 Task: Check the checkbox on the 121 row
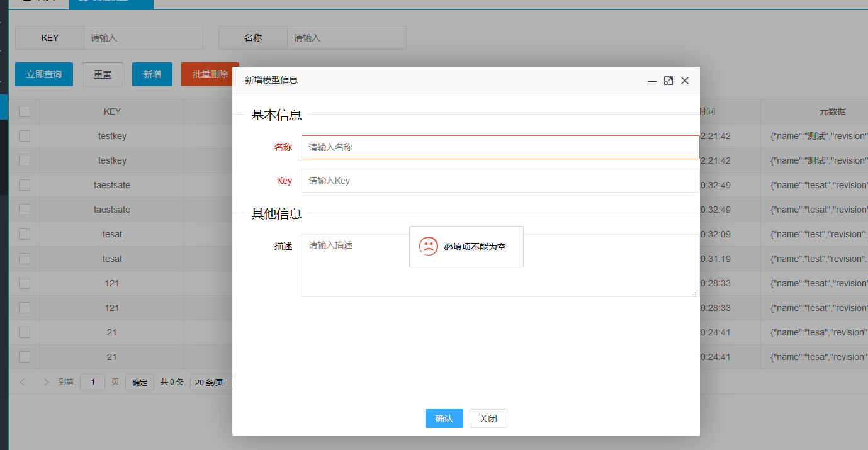click(24, 283)
